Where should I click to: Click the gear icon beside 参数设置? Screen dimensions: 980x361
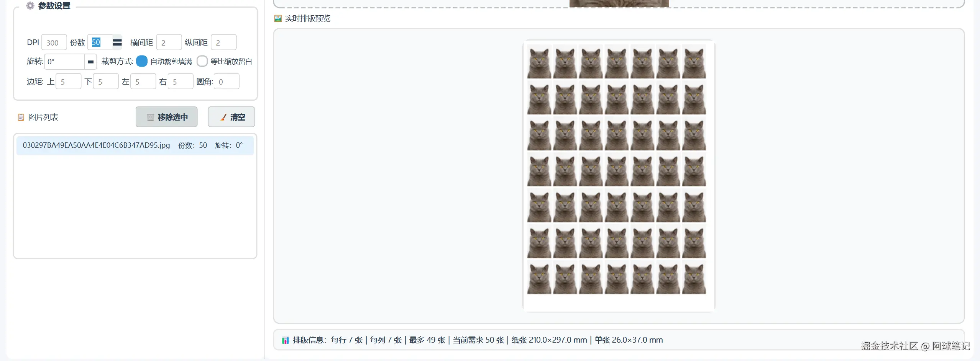click(x=30, y=6)
